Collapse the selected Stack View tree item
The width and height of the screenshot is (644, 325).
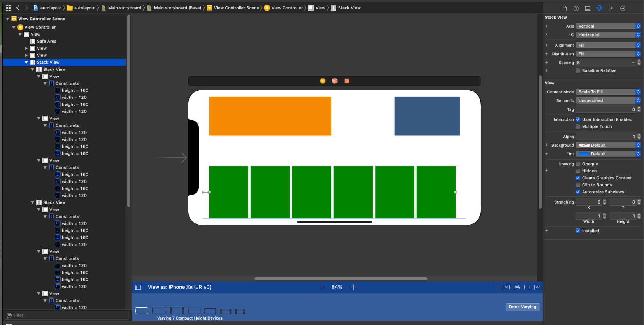coord(26,62)
